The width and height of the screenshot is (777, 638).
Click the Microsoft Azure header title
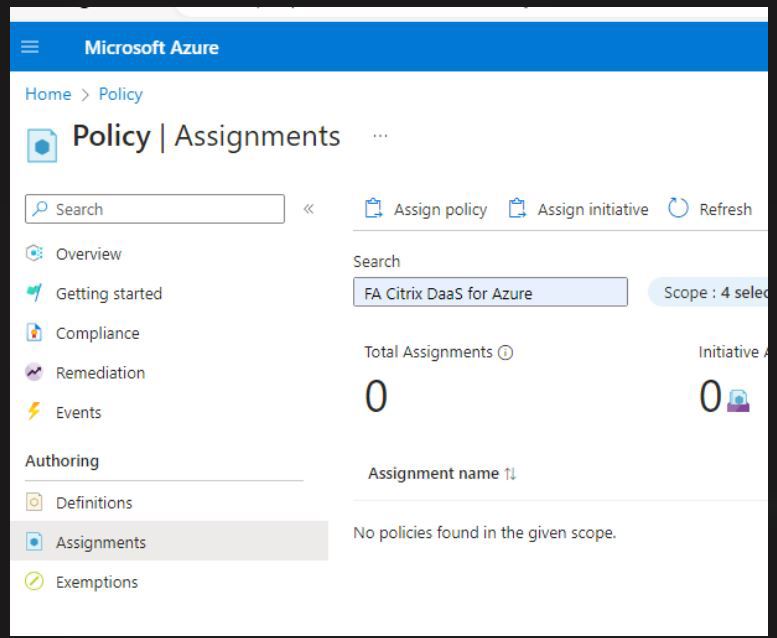[x=152, y=48]
